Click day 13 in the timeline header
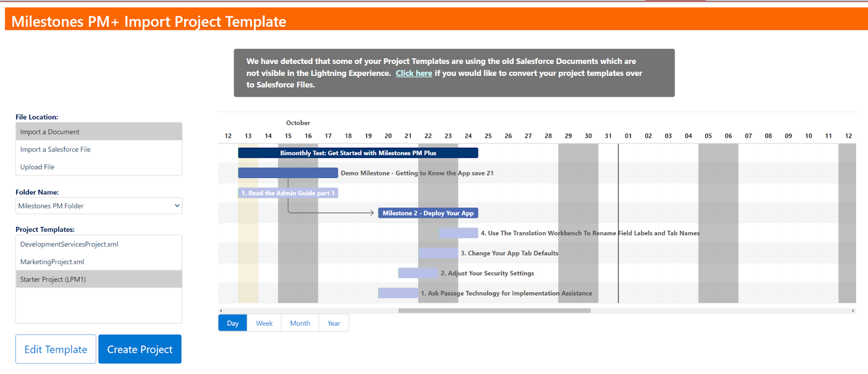Image resolution: width=868 pixels, height=374 pixels. pyautogui.click(x=248, y=136)
